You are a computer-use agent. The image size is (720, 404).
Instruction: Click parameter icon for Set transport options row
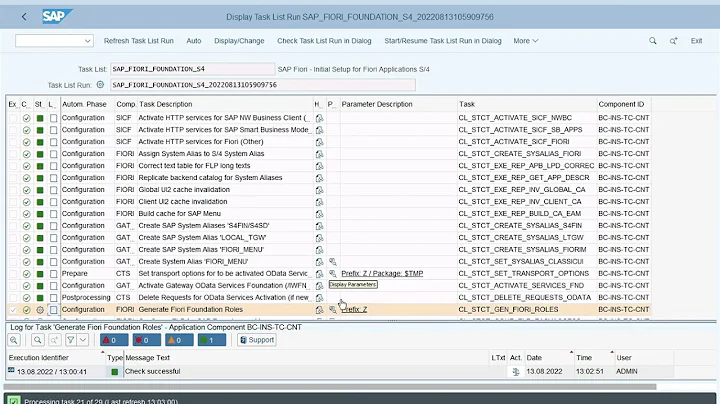click(x=333, y=274)
